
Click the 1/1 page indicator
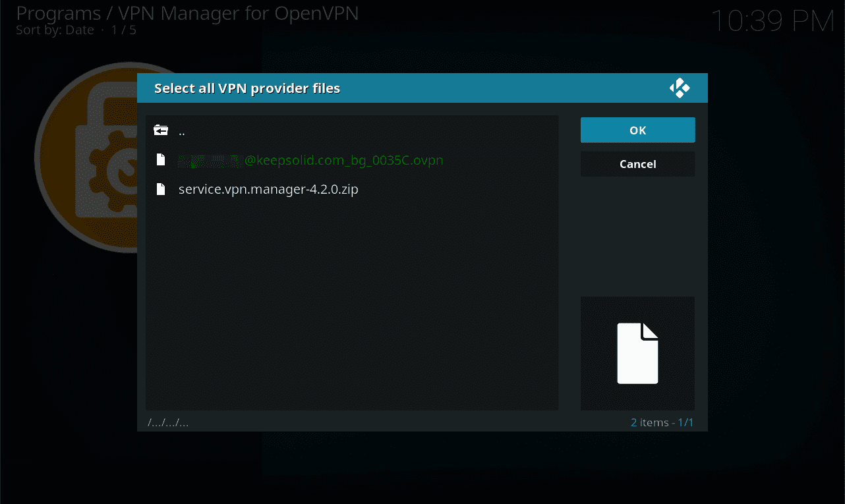pyautogui.click(x=685, y=422)
